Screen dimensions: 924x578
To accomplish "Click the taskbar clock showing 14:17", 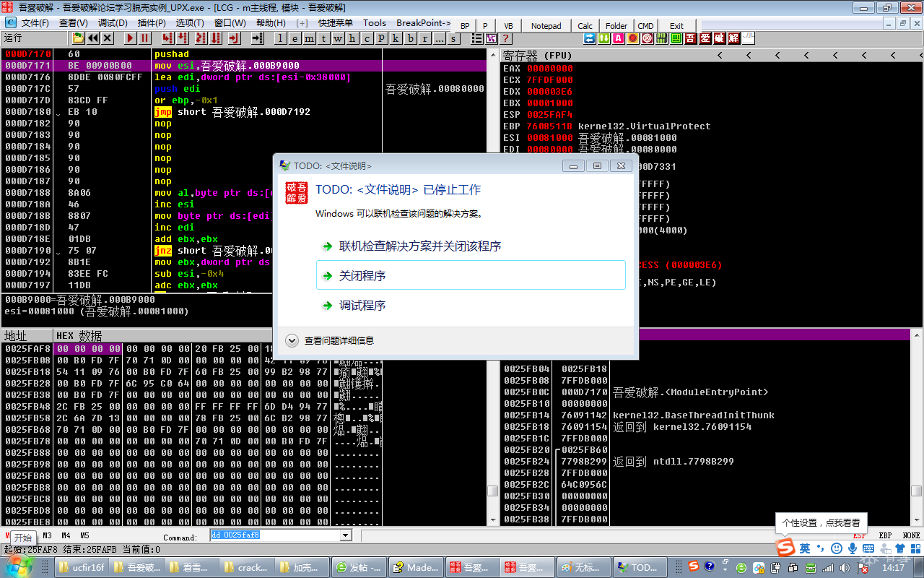I will tap(893, 568).
